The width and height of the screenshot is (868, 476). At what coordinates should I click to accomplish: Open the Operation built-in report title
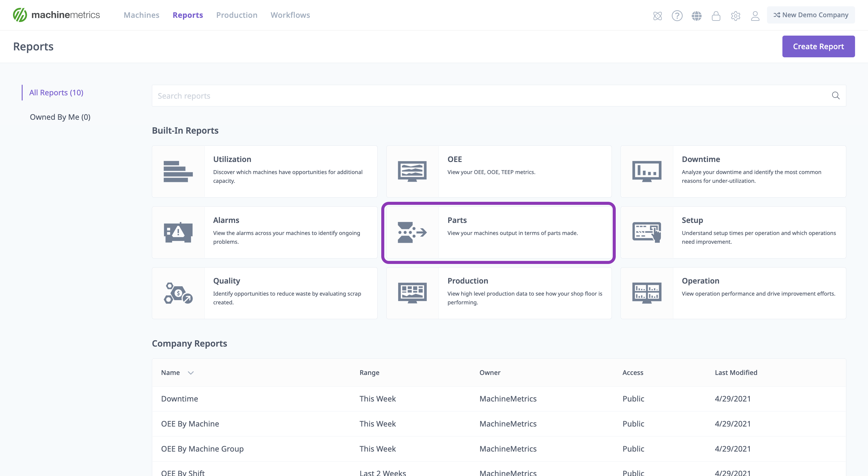tap(700, 281)
